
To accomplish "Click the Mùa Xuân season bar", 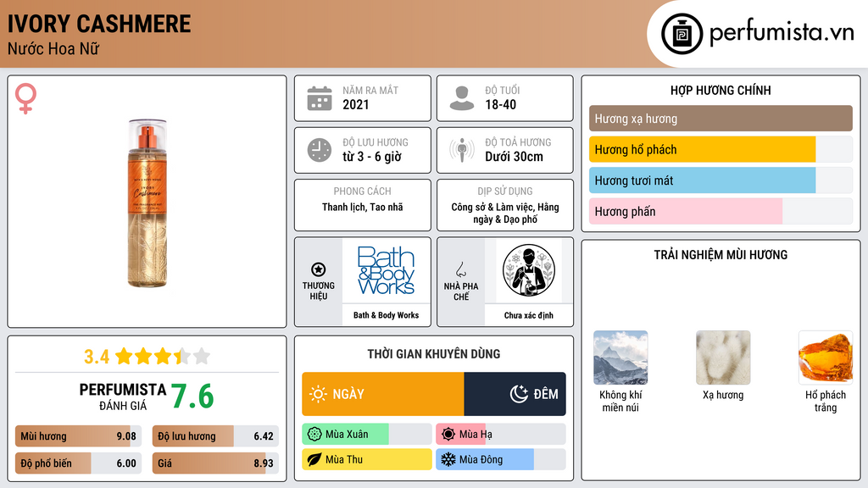I will pos(366,435).
